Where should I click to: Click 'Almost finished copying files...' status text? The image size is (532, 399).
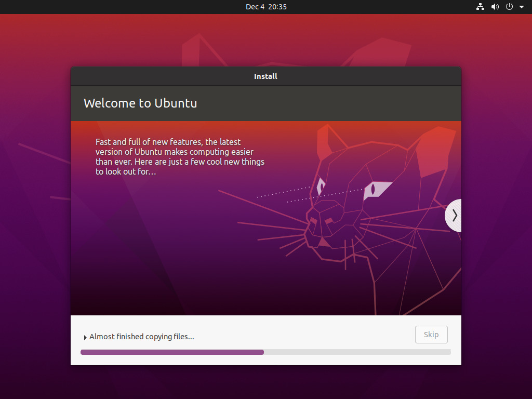tap(141, 337)
